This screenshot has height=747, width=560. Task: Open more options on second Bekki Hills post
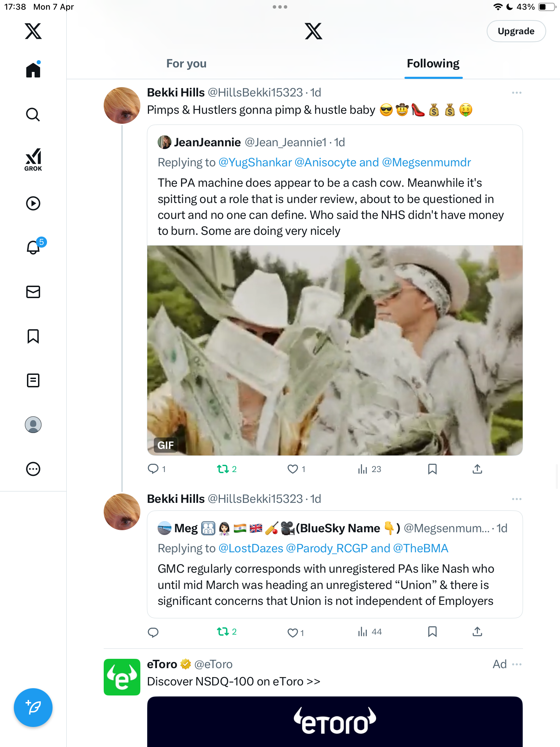pyautogui.click(x=516, y=499)
